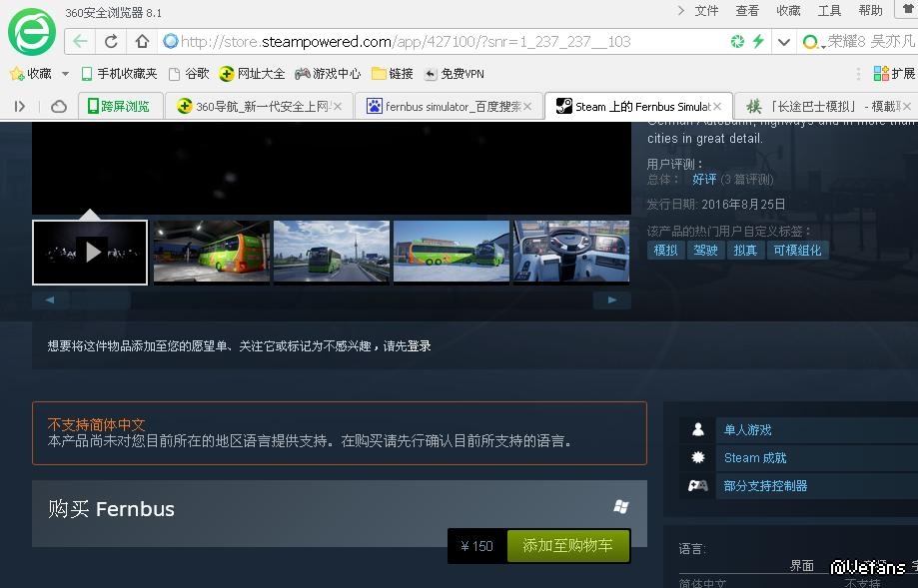Select the 驾驶 tag

pyautogui.click(x=705, y=251)
